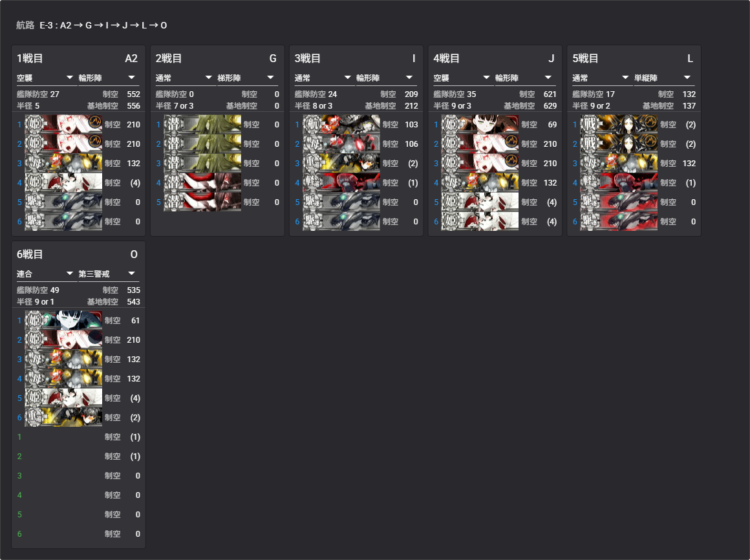This screenshot has width=750, height=560.
Task: Click node label A2 on first card
Action: coord(131,58)
